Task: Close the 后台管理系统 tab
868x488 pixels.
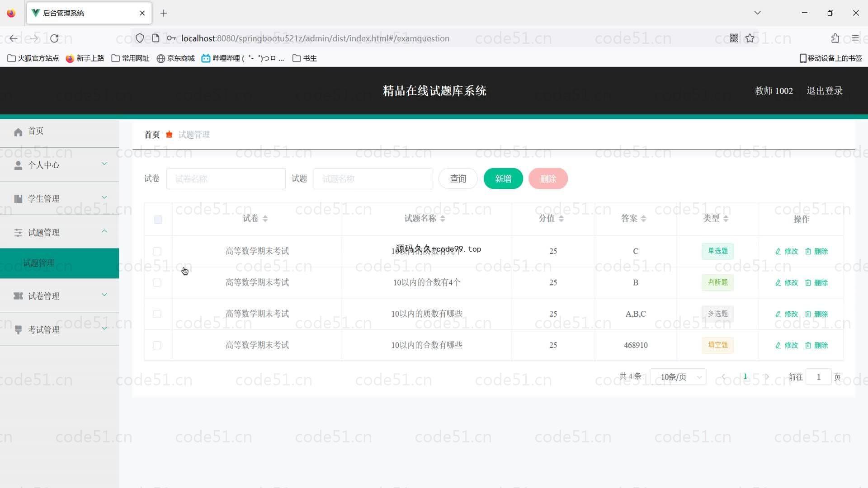Action: (x=142, y=13)
